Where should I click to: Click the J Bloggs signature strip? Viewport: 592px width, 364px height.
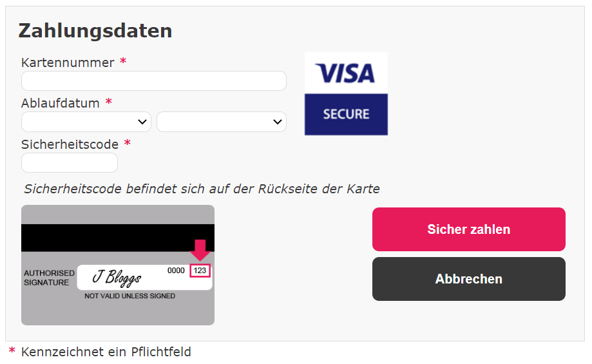pyautogui.click(x=144, y=278)
